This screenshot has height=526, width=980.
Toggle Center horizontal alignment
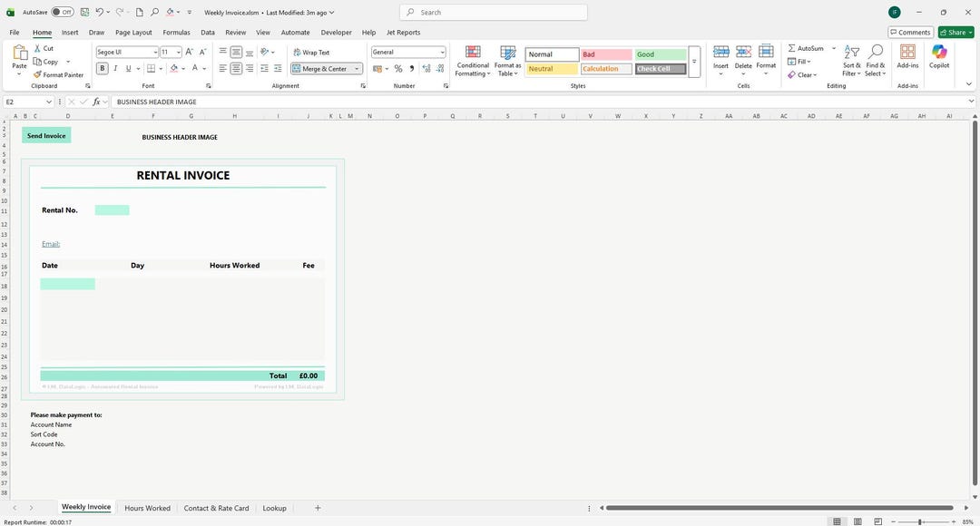click(236, 68)
